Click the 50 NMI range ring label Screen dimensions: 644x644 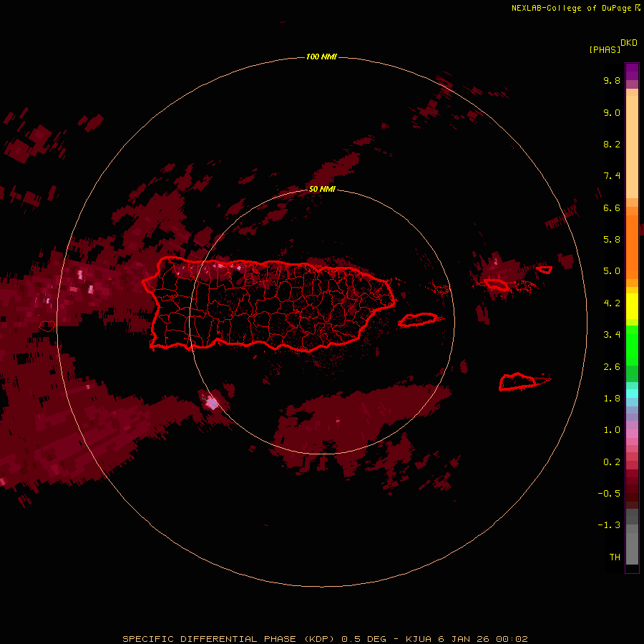(321, 189)
